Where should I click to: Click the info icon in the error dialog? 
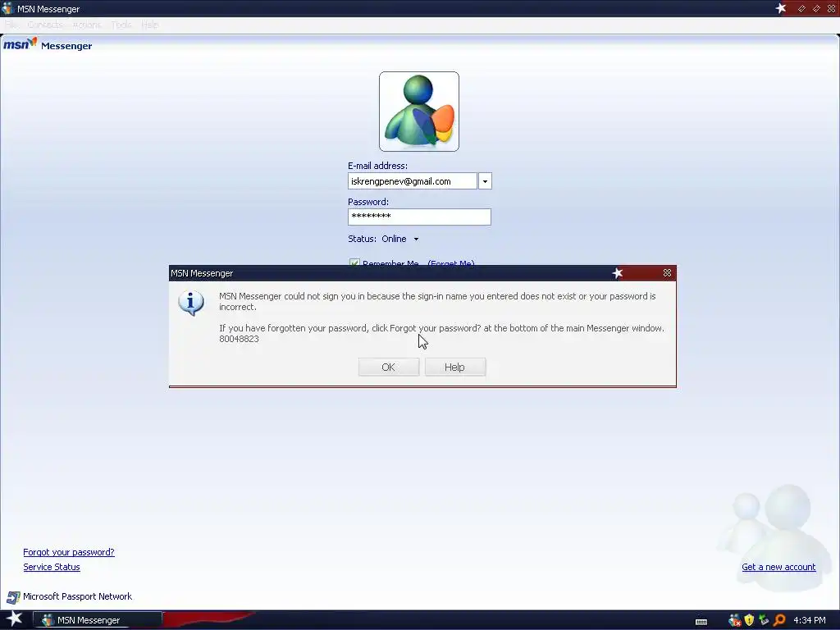click(x=190, y=303)
